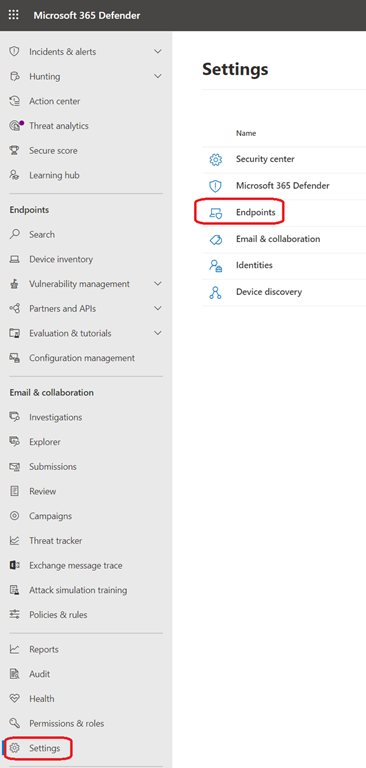Click the Exchange message trace icon
This screenshot has height=768, width=366.
coord(14,565)
